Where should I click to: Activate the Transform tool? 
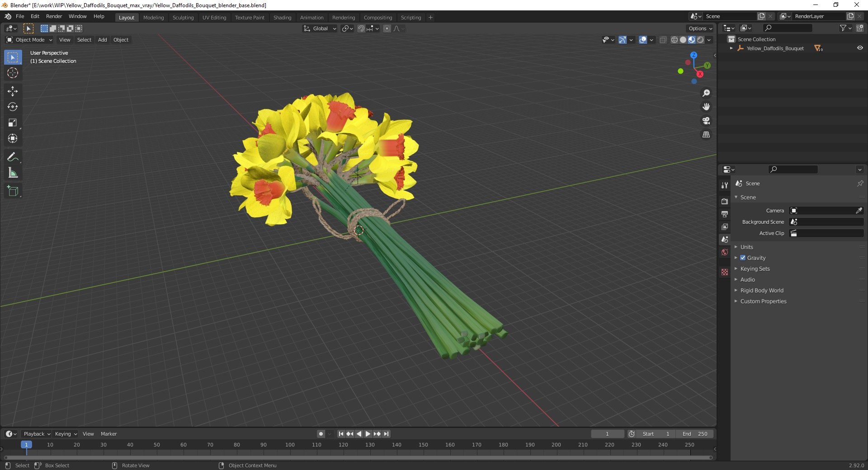13,139
